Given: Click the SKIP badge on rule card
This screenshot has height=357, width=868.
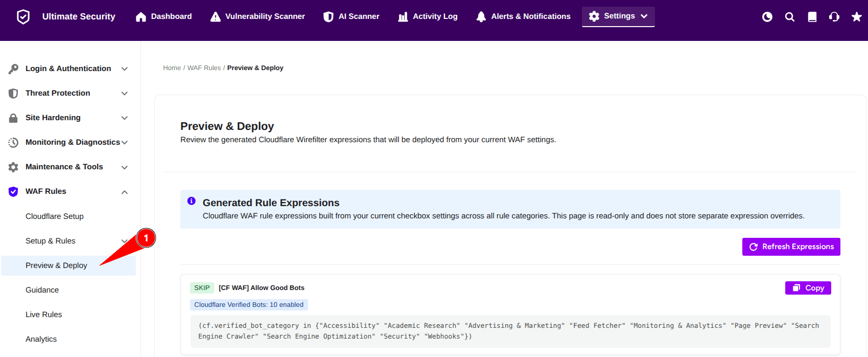Looking at the screenshot, I should [x=202, y=288].
